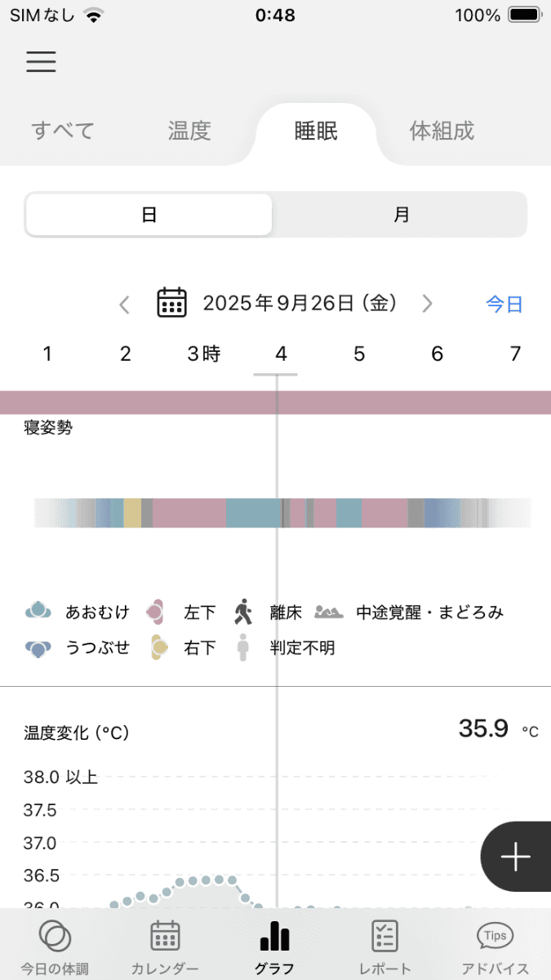The width and height of the screenshot is (551, 980).
Task: Select the すべて tab
Action: click(x=61, y=131)
